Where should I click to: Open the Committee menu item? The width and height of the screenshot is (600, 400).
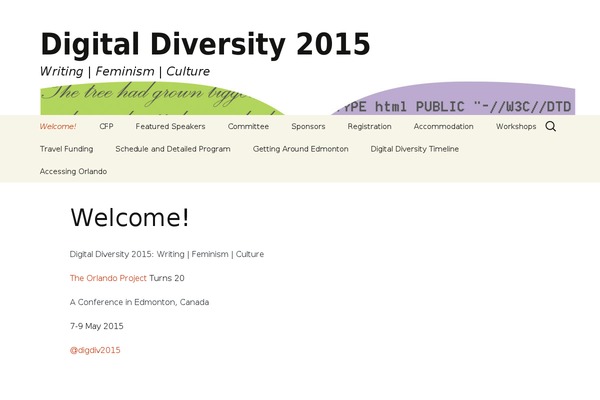click(x=248, y=126)
